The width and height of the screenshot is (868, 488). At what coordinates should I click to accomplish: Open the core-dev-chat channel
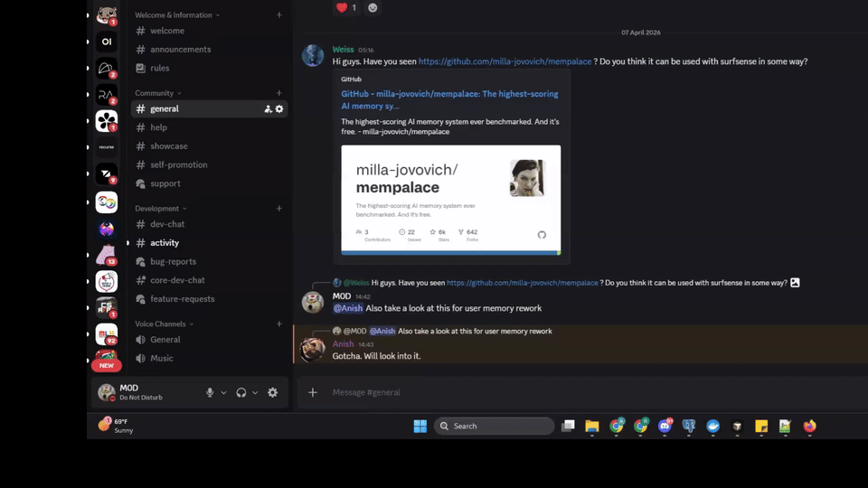[x=209, y=280]
